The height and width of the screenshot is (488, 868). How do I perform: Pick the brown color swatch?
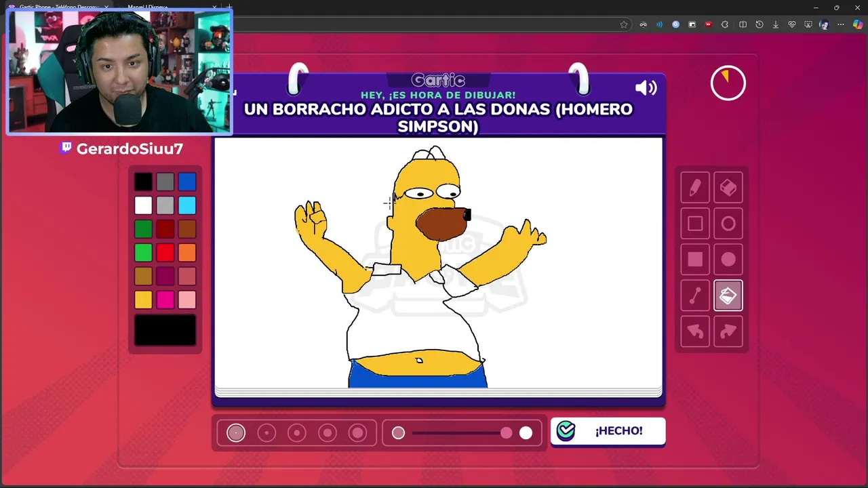point(187,229)
